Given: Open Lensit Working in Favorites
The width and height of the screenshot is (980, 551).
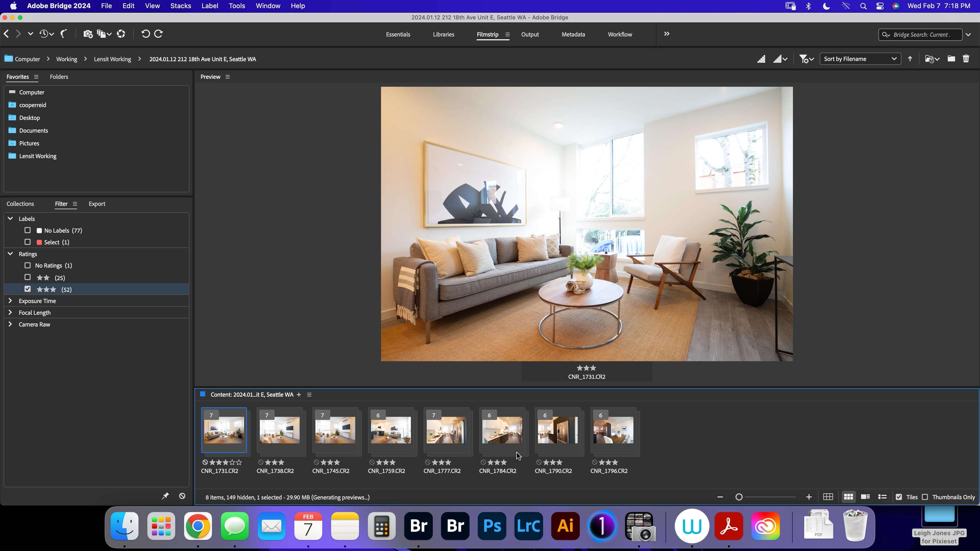Looking at the screenshot, I should click(x=38, y=156).
